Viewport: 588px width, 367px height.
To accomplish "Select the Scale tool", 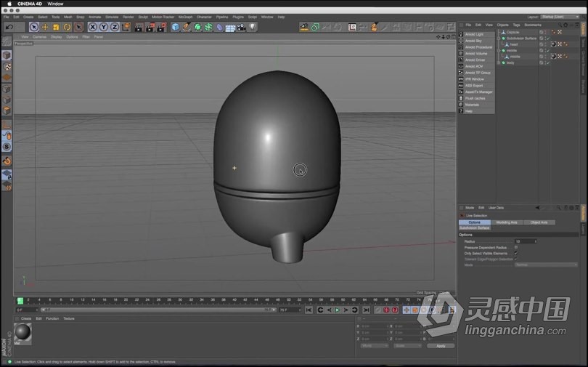I will tap(56, 27).
